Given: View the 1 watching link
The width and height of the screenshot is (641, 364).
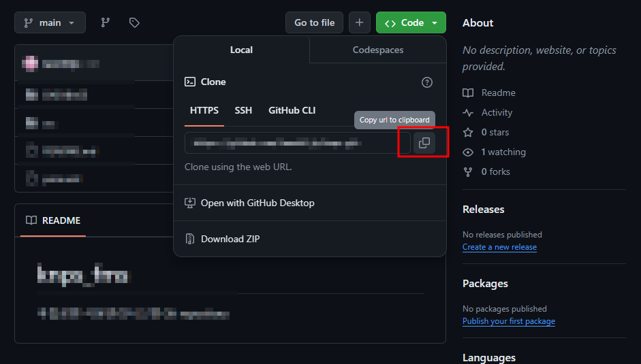Looking at the screenshot, I should [x=503, y=152].
